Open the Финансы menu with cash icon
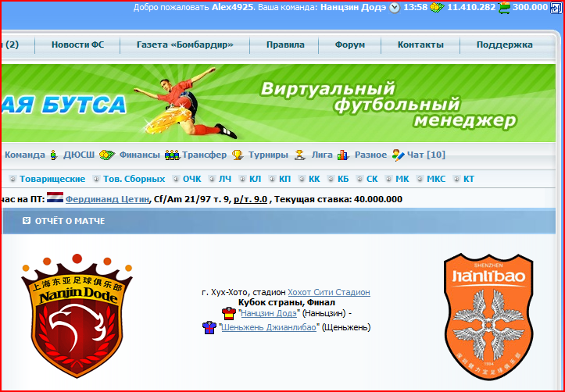565x392 pixels. tap(141, 155)
